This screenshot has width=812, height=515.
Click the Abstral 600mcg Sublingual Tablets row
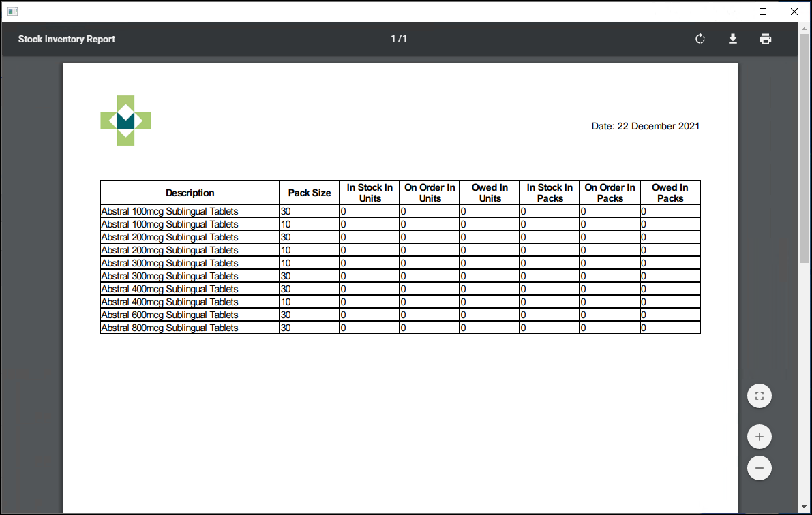(x=170, y=315)
